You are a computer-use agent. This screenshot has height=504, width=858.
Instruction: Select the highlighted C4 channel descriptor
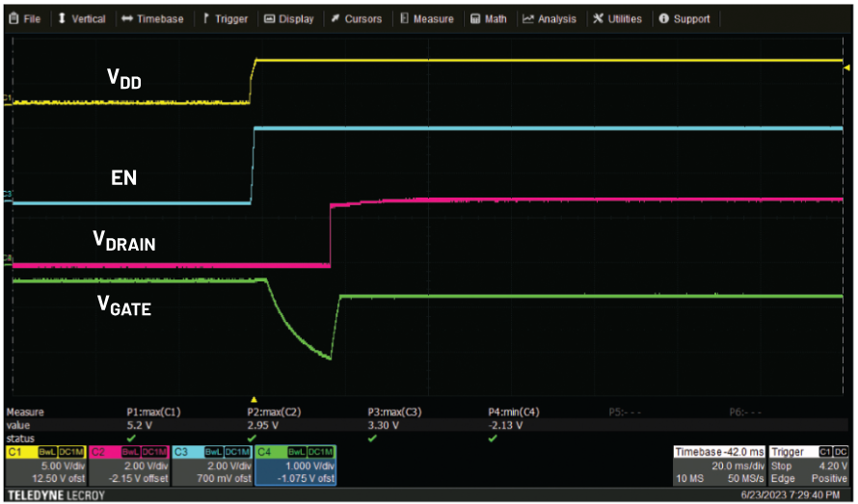pyautogui.click(x=295, y=464)
